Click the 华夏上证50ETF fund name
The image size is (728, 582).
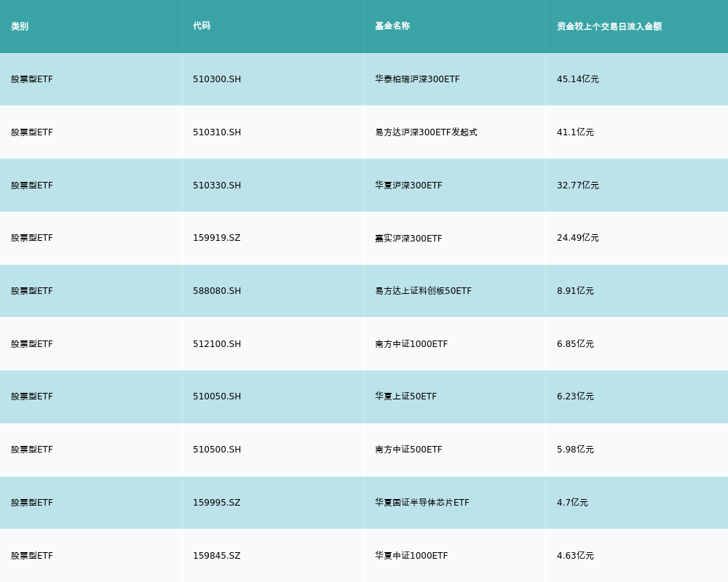pos(405,396)
